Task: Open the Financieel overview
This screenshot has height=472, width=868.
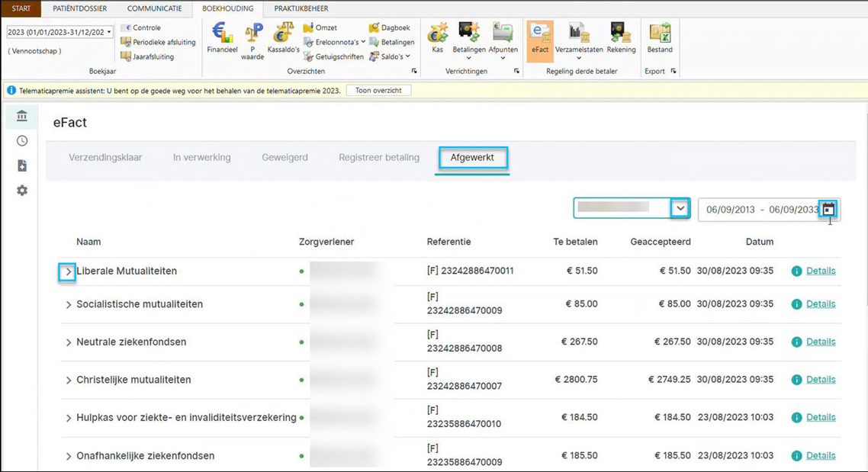Action: [222, 37]
